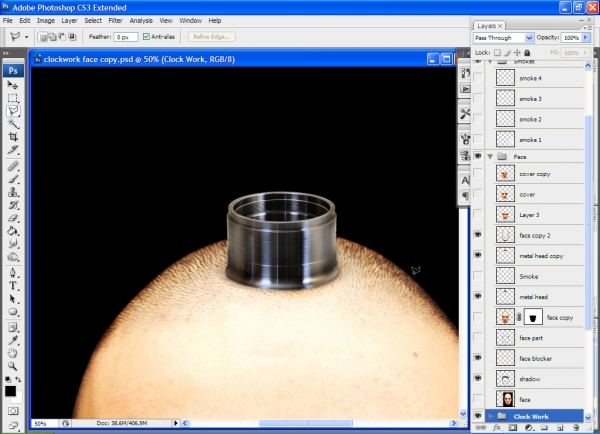Hide the face blocker layer

[478, 358]
